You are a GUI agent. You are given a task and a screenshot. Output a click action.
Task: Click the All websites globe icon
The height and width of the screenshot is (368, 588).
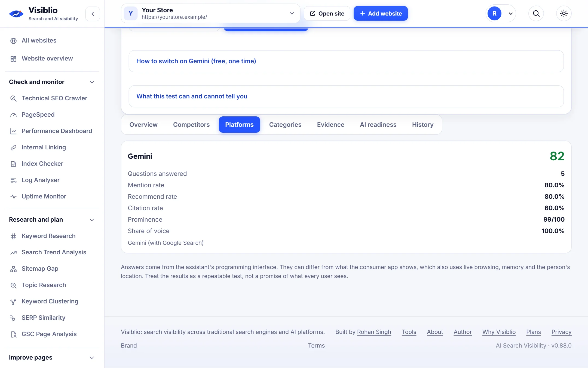tap(13, 41)
